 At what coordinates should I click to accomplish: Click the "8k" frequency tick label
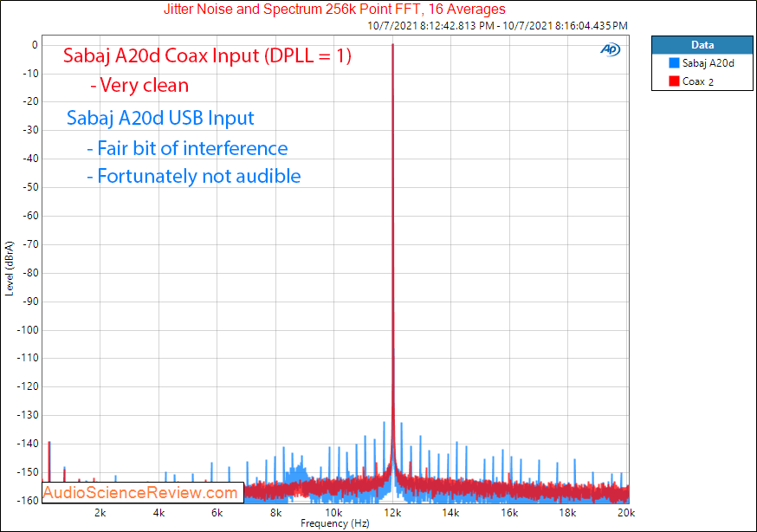275,513
